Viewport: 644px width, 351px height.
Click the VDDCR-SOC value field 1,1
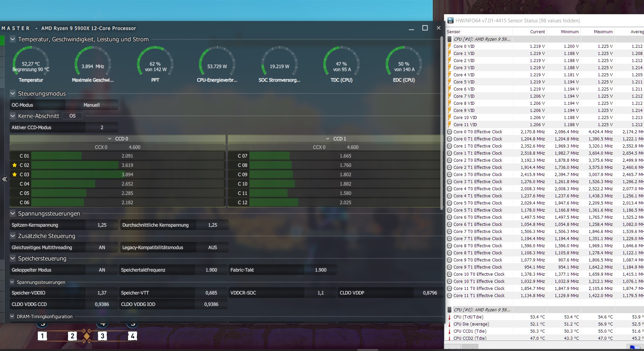[x=320, y=293]
